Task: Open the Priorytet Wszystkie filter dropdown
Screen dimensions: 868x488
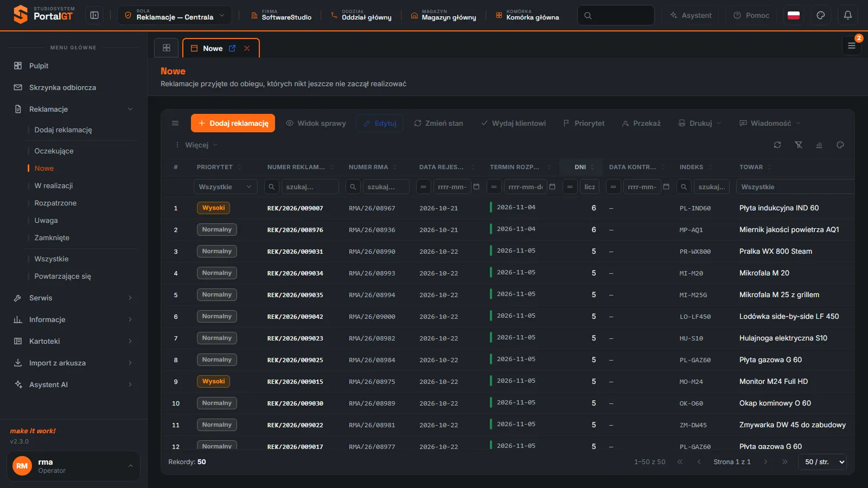Action: click(x=225, y=187)
